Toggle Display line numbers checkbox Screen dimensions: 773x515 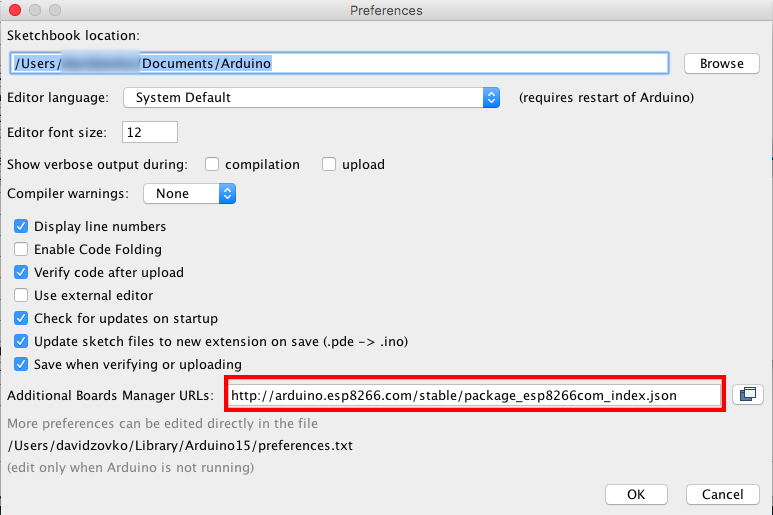[21, 226]
